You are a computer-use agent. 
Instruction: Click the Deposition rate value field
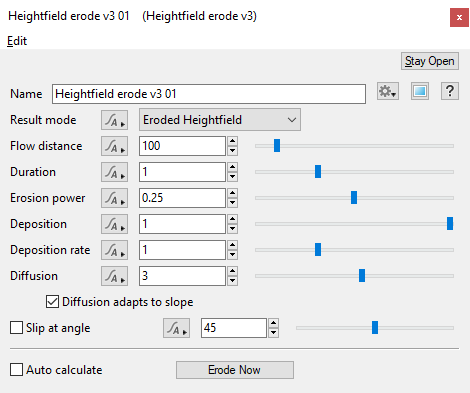tap(182, 250)
